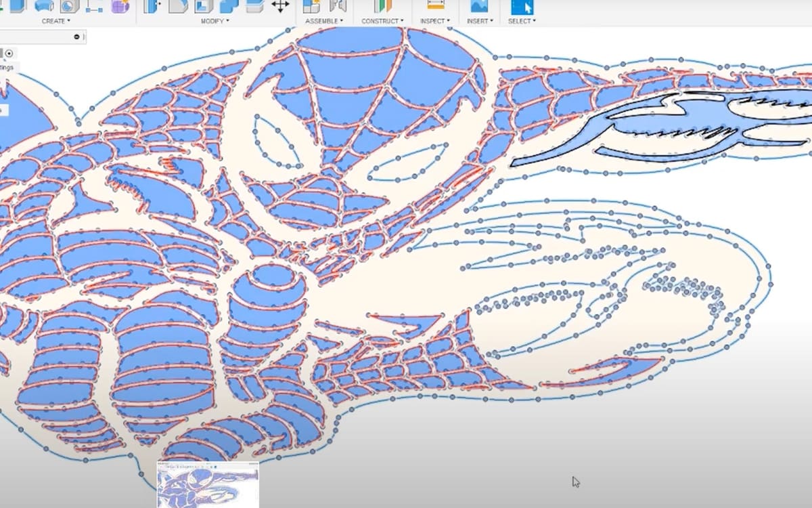Screen dimensions: 812x508
Task: Open the INSPECT dropdown
Action: point(435,21)
